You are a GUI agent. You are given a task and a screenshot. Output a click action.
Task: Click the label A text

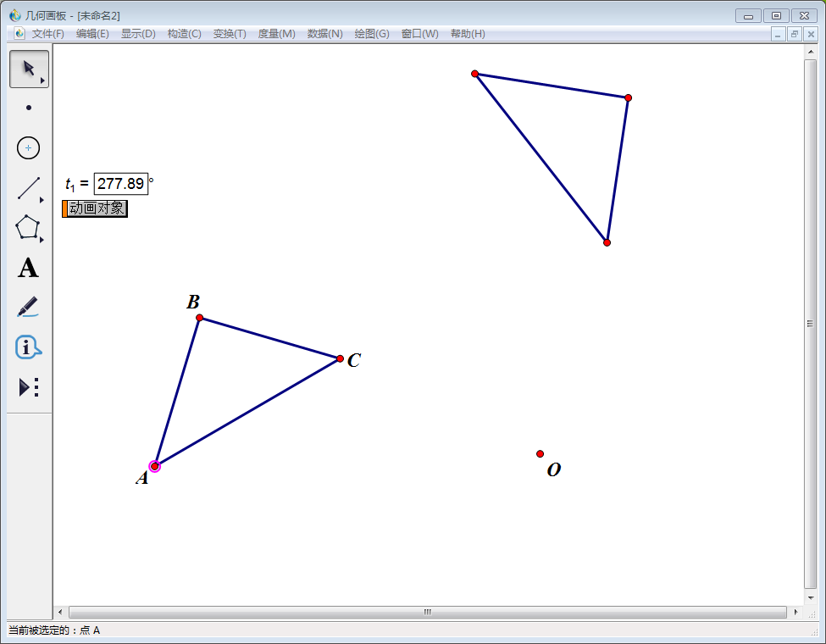[142, 477]
